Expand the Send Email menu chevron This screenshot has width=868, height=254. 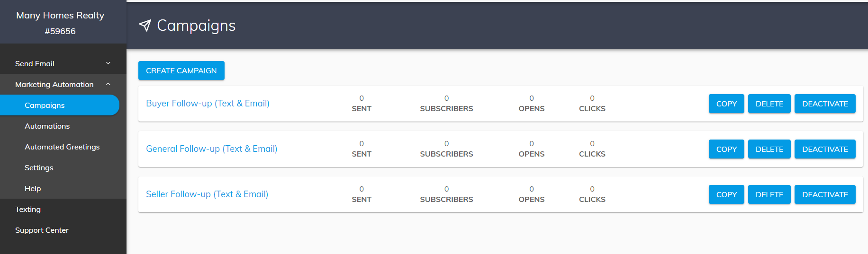[x=108, y=63]
